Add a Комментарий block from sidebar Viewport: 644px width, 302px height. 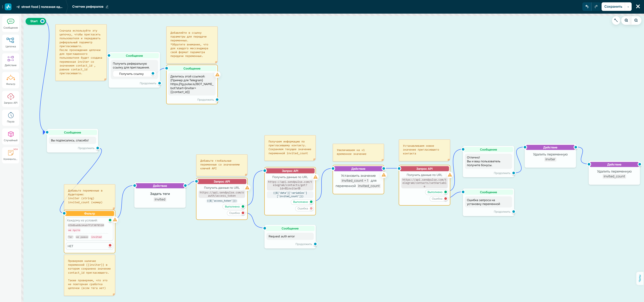coord(10,155)
